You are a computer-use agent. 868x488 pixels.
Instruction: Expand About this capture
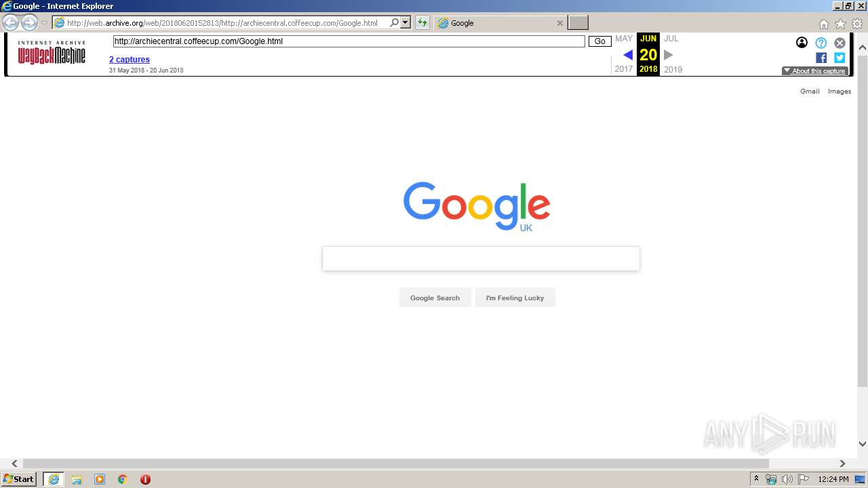(x=815, y=70)
